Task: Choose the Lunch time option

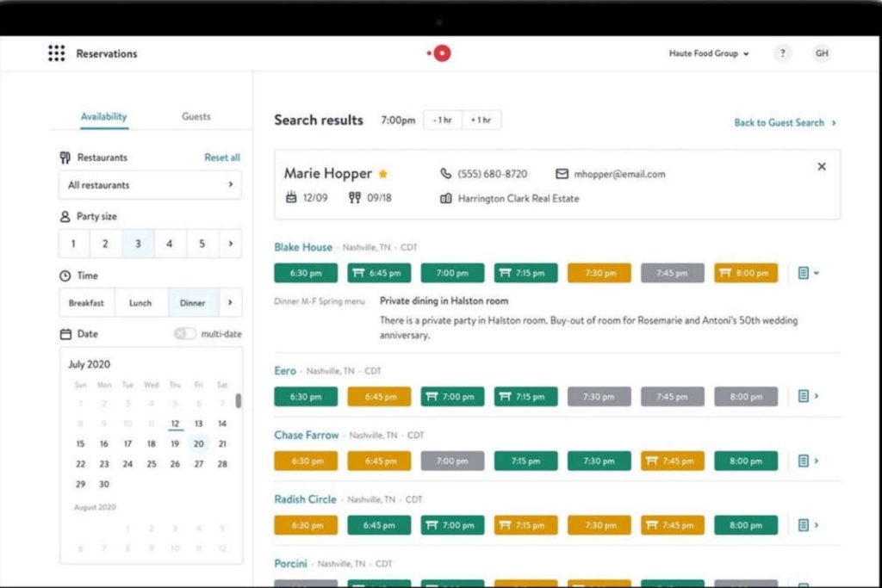Action: pos(140,303)
